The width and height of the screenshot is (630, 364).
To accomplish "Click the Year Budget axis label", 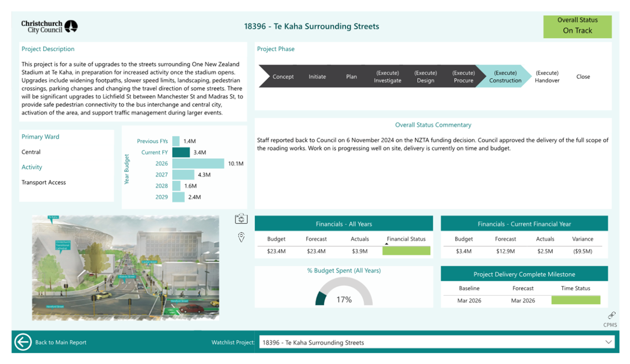I will click(127, 169).
